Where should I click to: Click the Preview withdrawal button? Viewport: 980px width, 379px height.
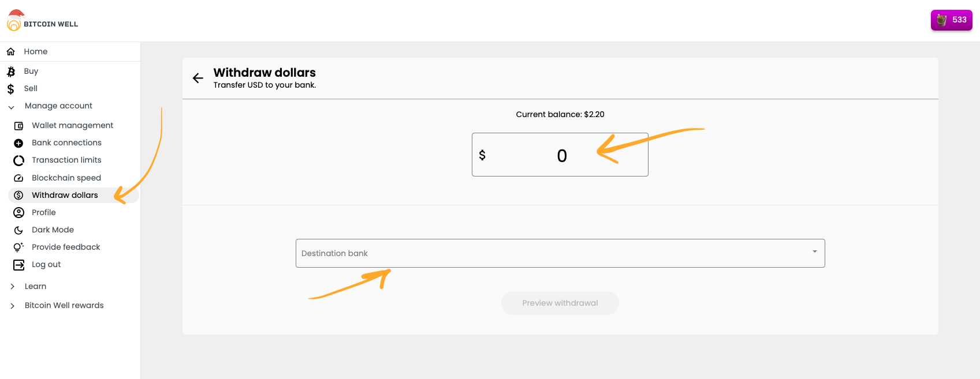[x=560, y=303]
